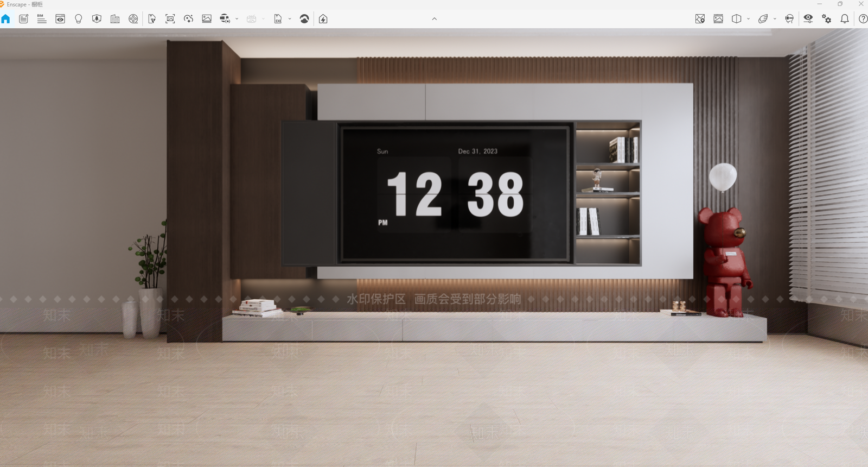Open the view management eye-window icon
868x467 pixels.
(x=60, y=19)
